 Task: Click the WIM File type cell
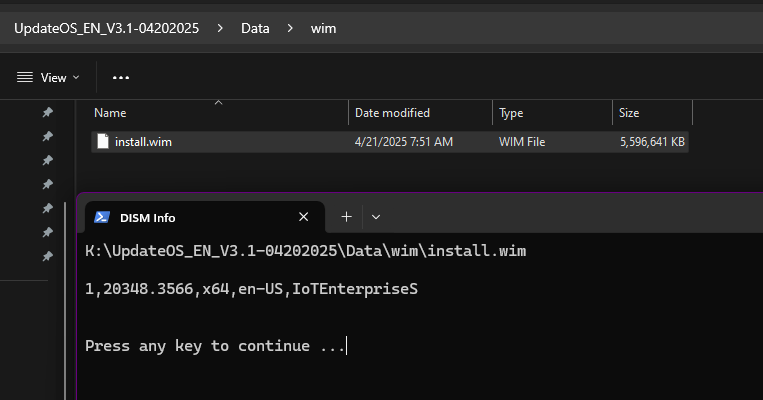(x=522, y=142)
